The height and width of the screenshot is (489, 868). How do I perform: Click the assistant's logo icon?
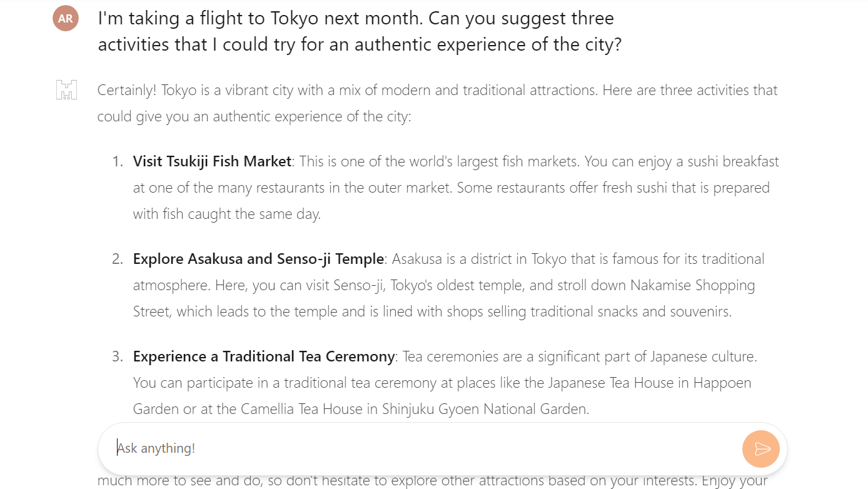[x=66, y=90]
